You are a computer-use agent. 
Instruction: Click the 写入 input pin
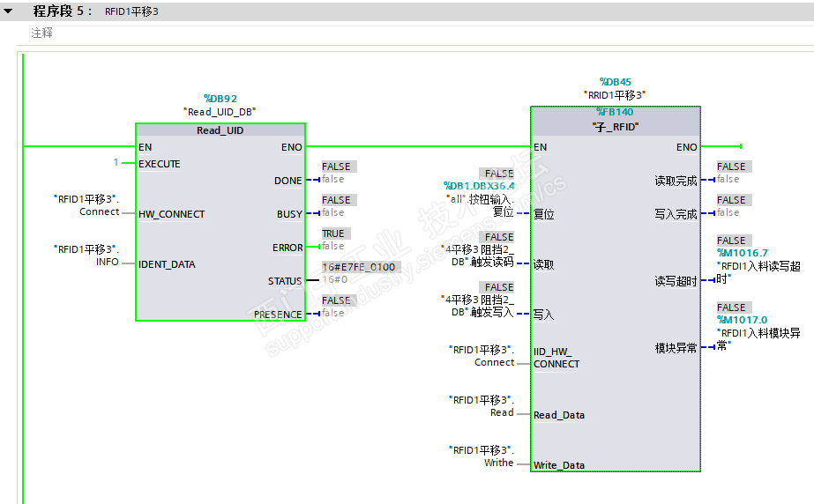tap(543, 315)
